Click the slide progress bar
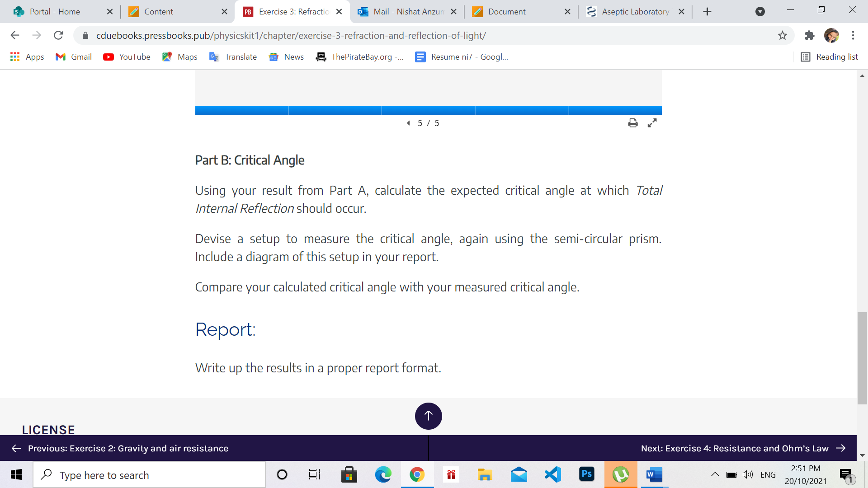Image resolution: width=868 pixels, height=488 pixels. [x=428, y=110]
